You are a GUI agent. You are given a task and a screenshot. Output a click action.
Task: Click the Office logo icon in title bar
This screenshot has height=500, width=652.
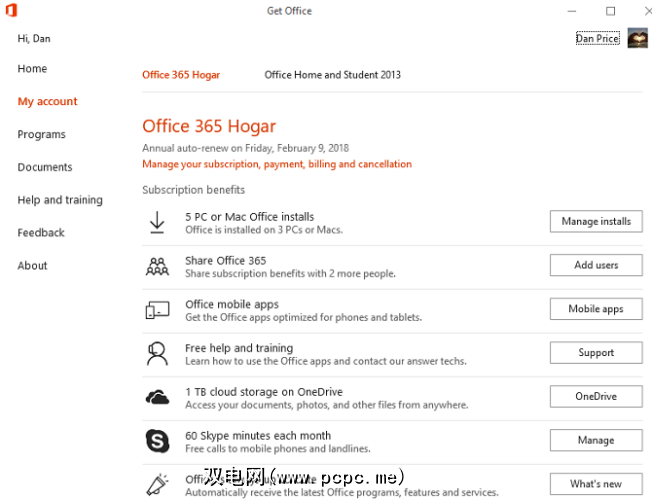[11, 10]
